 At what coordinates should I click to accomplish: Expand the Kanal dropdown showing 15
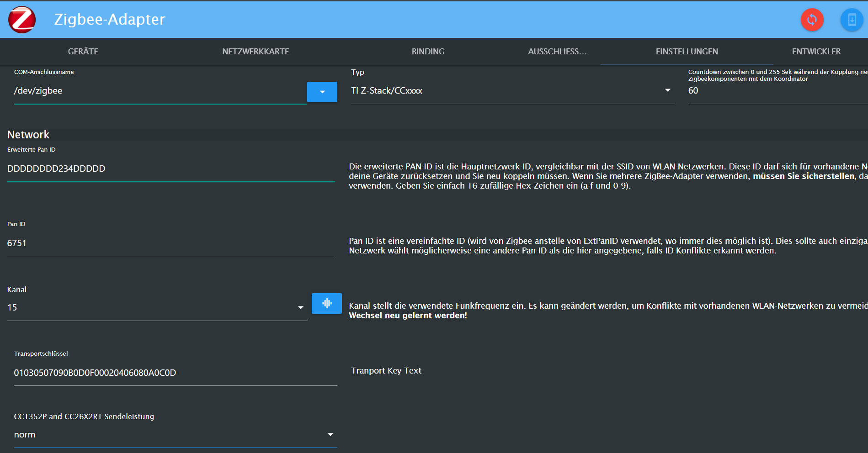pos(157,308)
